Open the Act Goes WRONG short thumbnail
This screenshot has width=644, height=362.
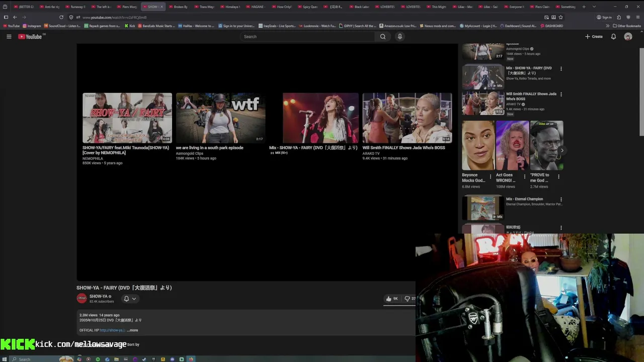(x=512, y=145)
